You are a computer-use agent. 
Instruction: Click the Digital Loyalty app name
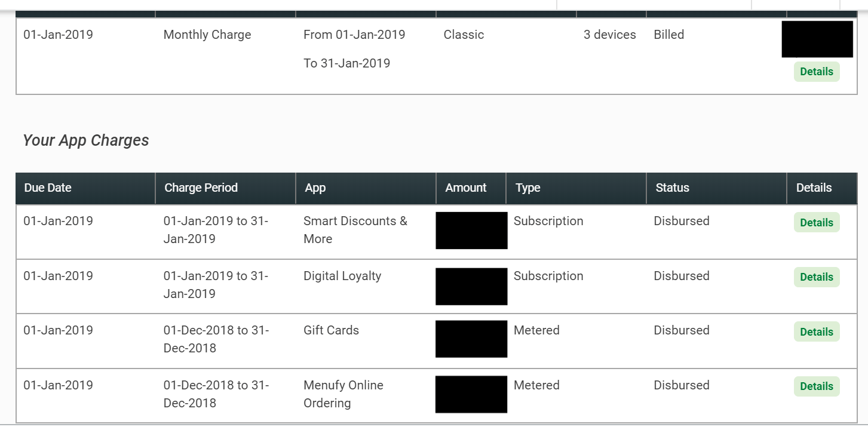coord(342,276)
